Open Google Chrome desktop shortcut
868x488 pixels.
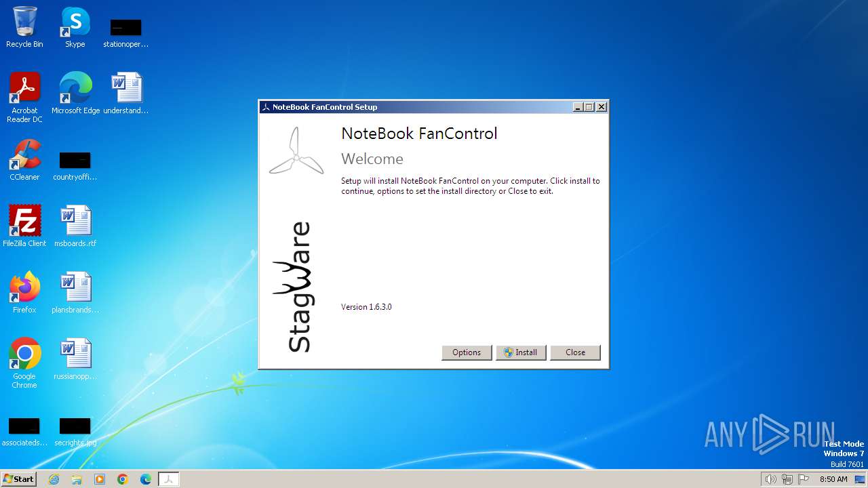click(x=24, y=363)
